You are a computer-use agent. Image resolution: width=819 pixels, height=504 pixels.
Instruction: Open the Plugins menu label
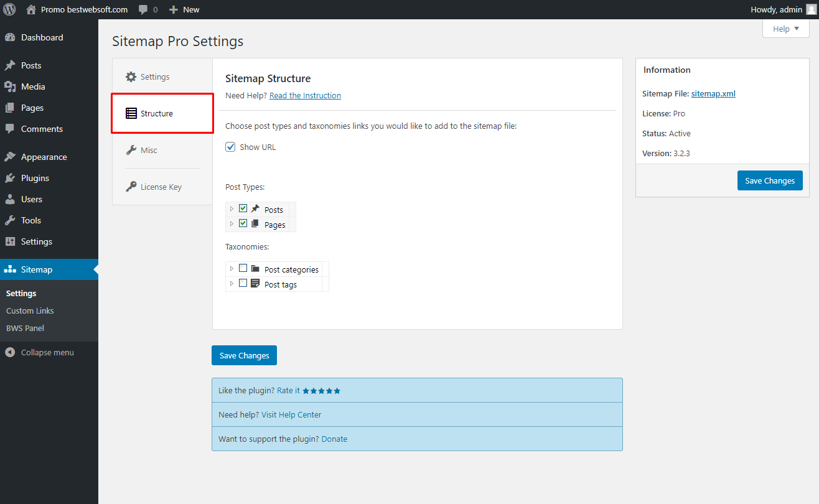pos(35,178)
